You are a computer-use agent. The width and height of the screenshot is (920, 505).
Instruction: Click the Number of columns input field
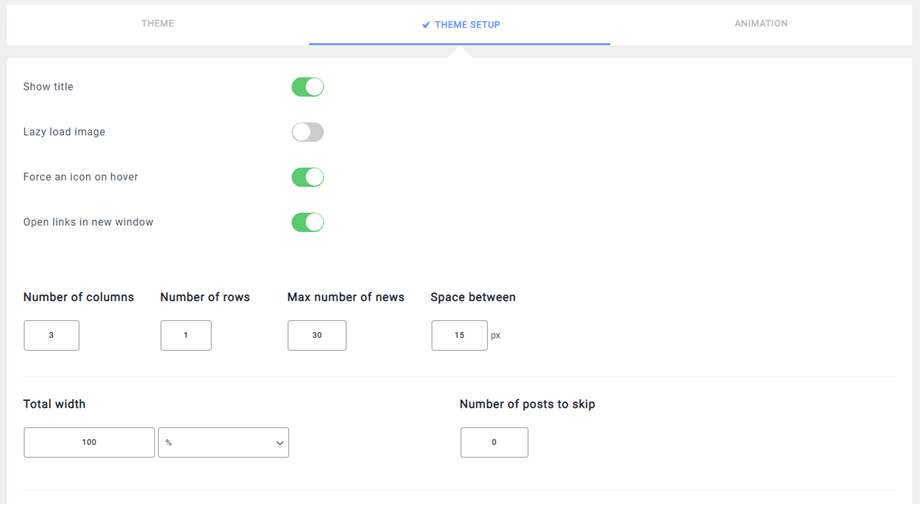[x=52, y=336]
